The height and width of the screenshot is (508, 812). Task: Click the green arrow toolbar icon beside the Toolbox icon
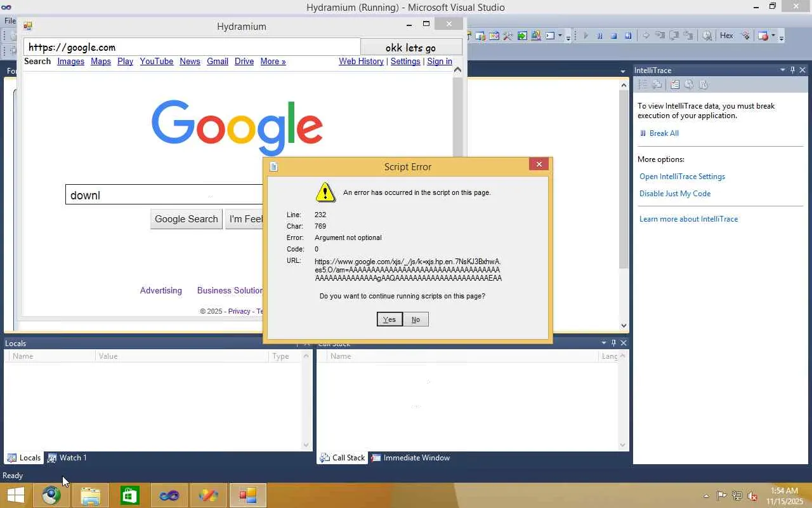[x=522, y=36]
